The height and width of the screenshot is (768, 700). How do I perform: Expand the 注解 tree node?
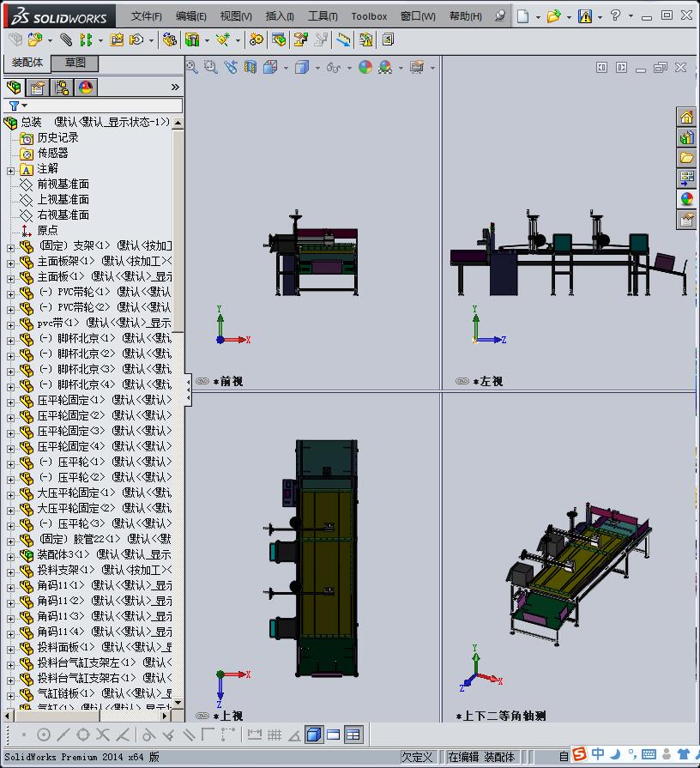[11, 171]
